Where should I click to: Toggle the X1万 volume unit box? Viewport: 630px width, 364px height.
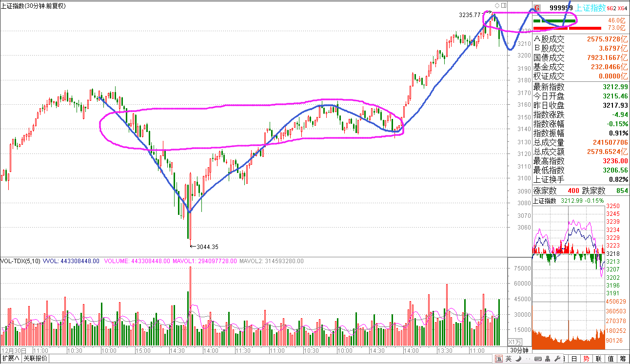click(515, 342)
